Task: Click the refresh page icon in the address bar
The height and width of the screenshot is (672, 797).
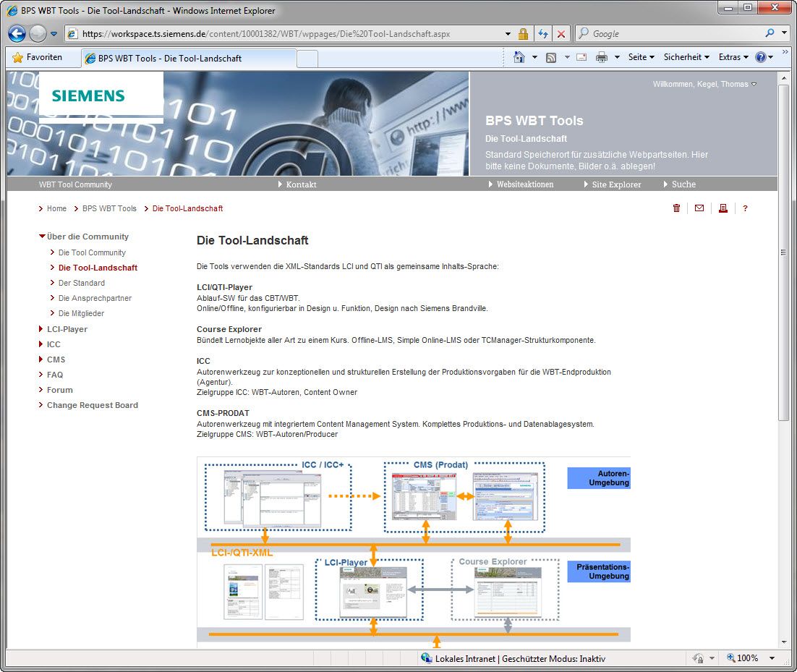Action: coord(543,34)
